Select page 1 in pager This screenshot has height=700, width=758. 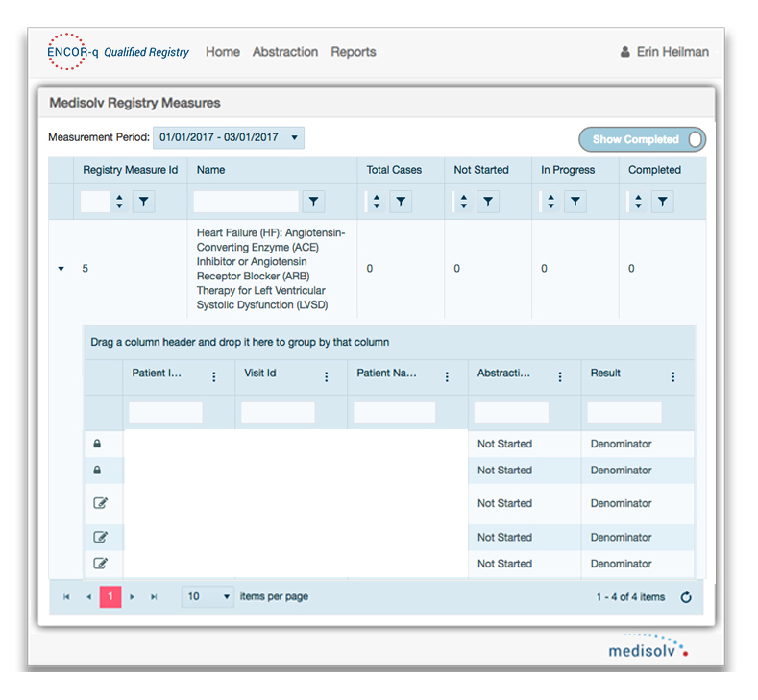click(x=110, y=596)
